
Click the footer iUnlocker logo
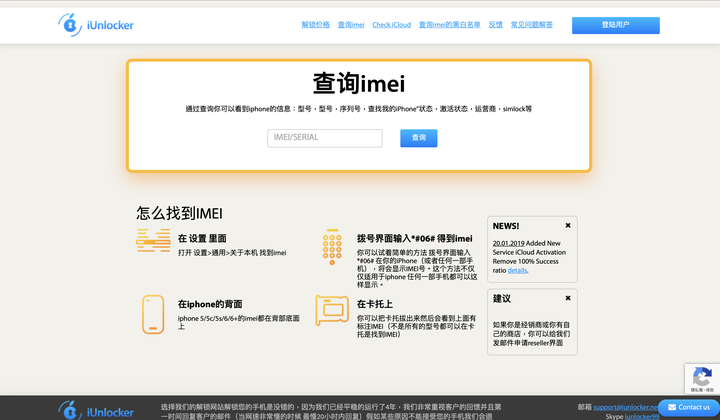tap(96, 410)
